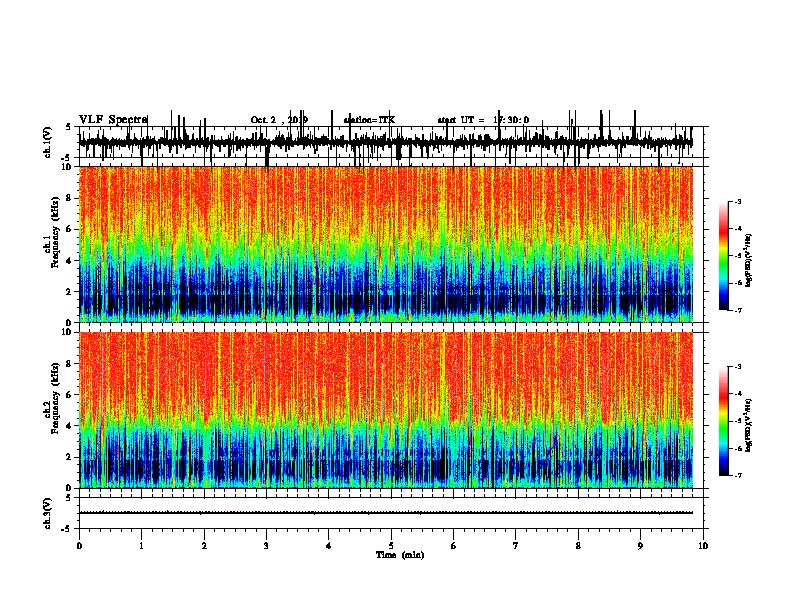Click the 'Oct. 2 , 2019' date label
The height and width of the screenshot is (612, 792).
[279, 120]
